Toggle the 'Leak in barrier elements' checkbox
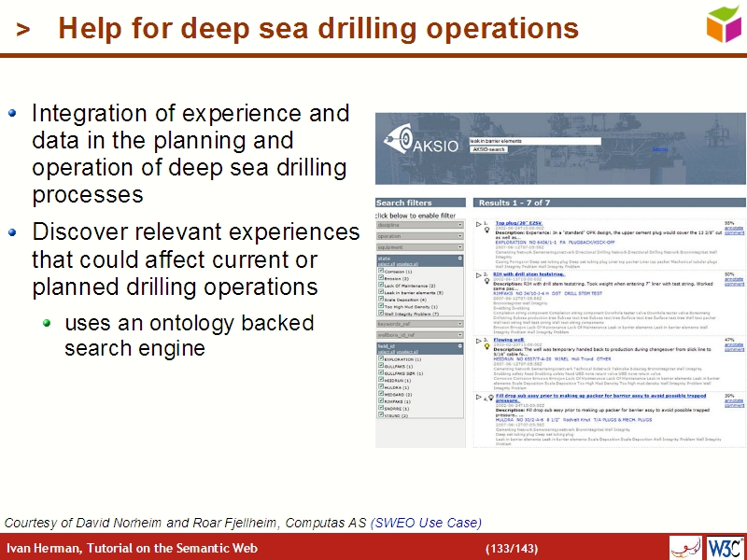Image resolution: width=747 pixels, height=560 pixels. 380,292
